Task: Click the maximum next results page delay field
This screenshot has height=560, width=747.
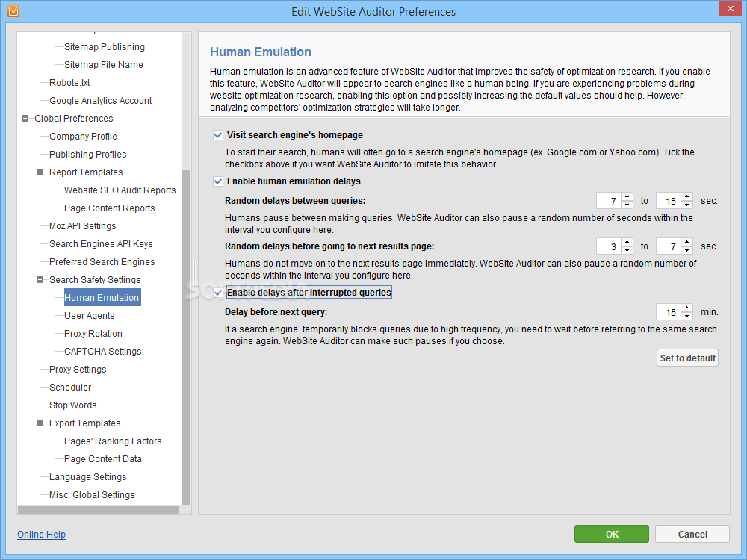Action: [669, 246]
